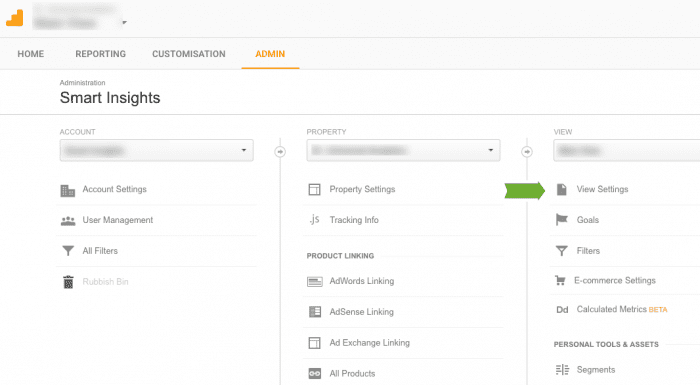Viewport: 700px width, 385px height.
Task: Open Property Settings link
Action: point(362,189)
